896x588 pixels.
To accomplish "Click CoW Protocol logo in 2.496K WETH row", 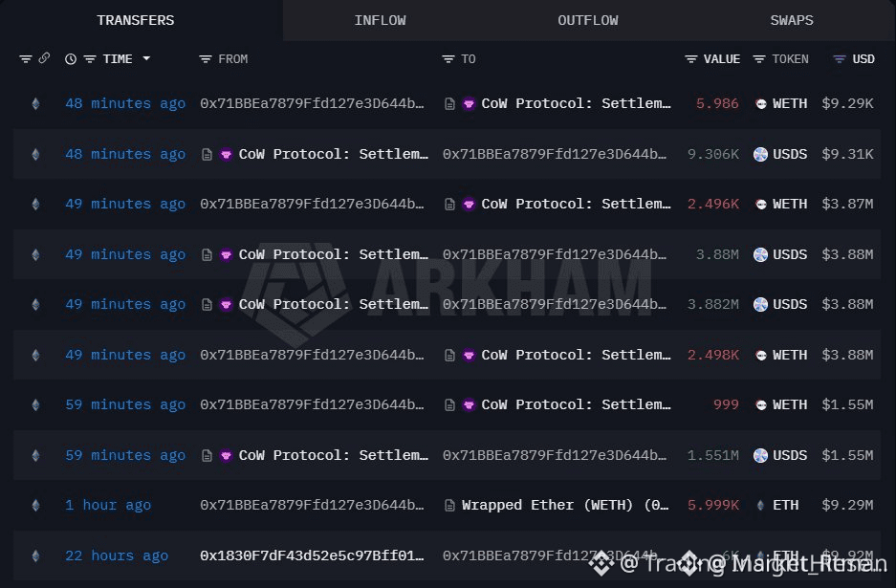I will coord(469,204).
